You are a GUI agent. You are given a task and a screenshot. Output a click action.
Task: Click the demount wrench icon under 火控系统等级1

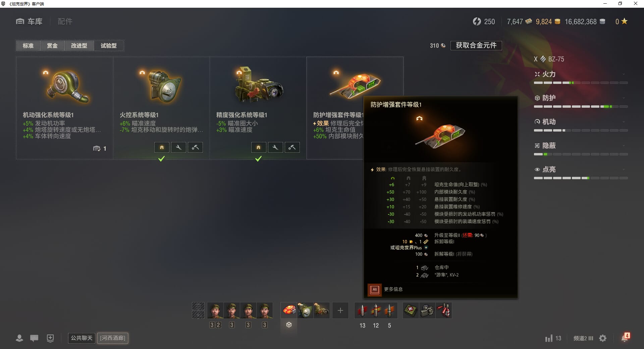click(x=178, y=147)
